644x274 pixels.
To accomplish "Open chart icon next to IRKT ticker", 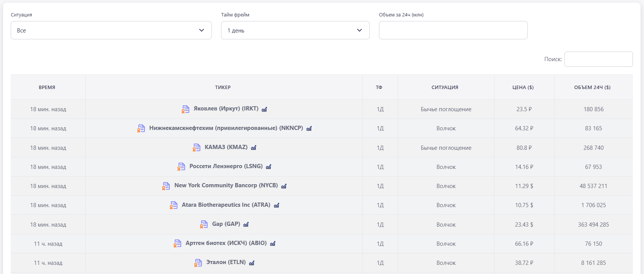I will pos(264,109).
